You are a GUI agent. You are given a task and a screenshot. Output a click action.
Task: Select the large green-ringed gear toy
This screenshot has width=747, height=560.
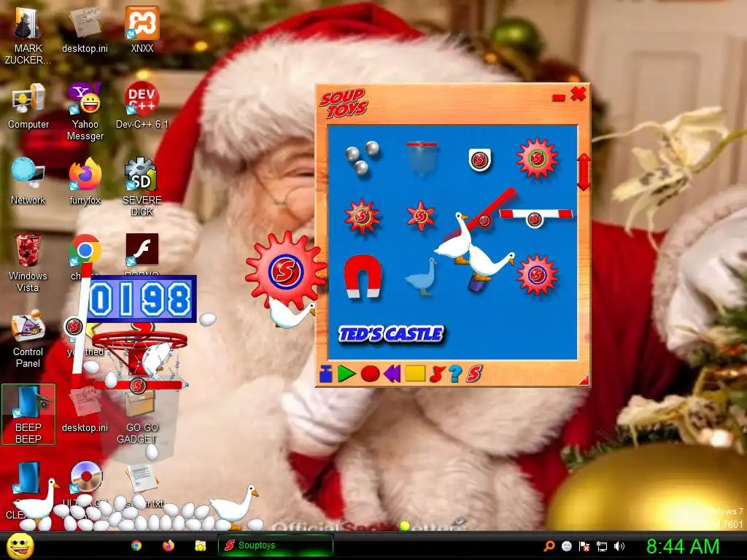[x=537, y=158]
